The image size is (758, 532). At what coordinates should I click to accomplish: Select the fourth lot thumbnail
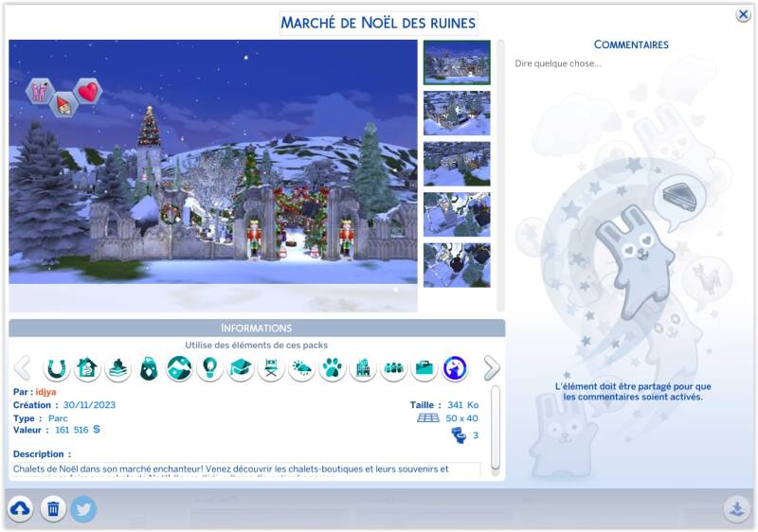point(457,214)
